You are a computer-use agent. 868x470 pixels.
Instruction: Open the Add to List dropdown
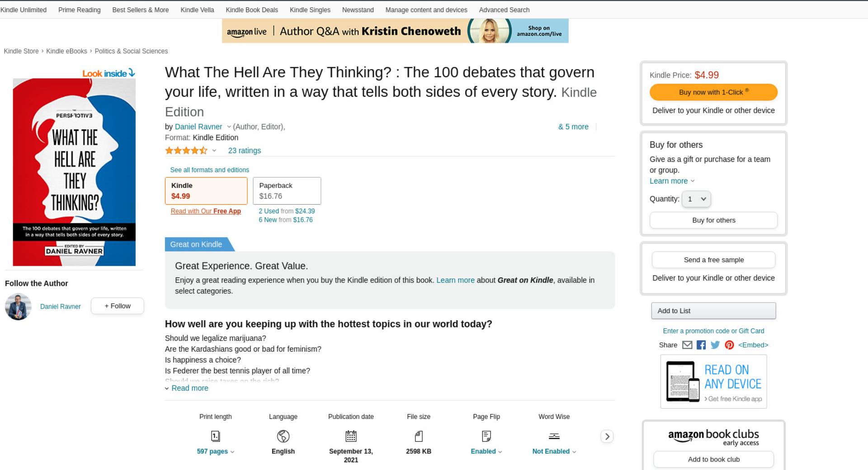(713, 311)
